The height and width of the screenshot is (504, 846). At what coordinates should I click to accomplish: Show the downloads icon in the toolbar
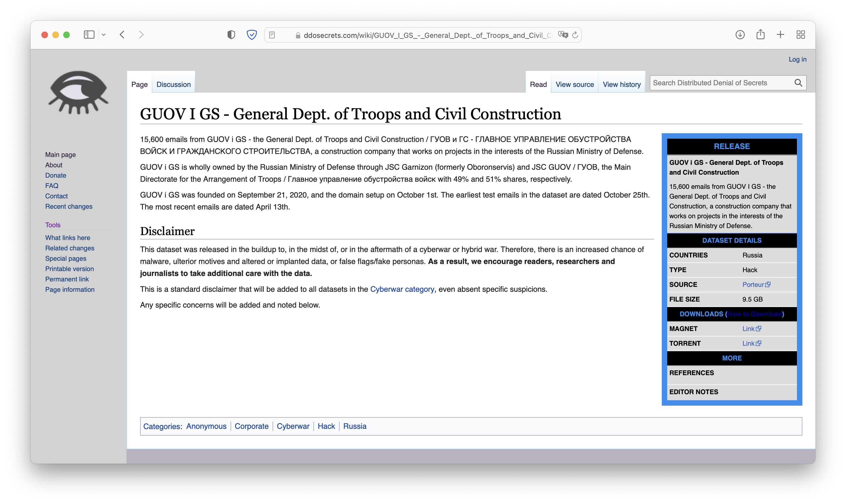point(740,35)
